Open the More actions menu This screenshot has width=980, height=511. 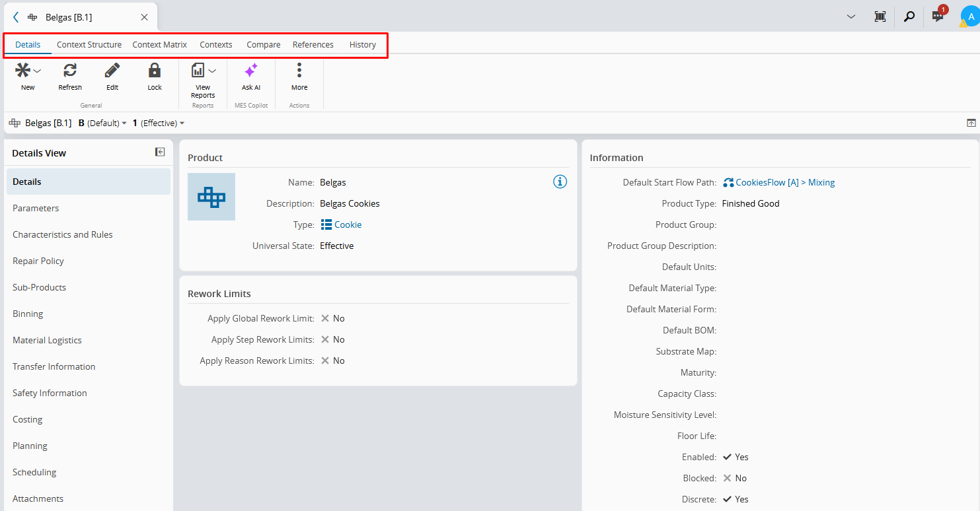[299, 70]
